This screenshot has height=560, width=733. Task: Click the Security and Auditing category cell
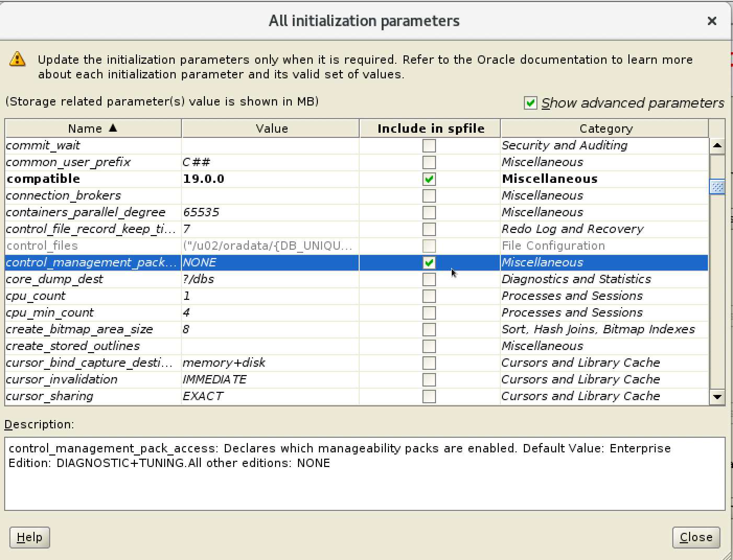604,145
